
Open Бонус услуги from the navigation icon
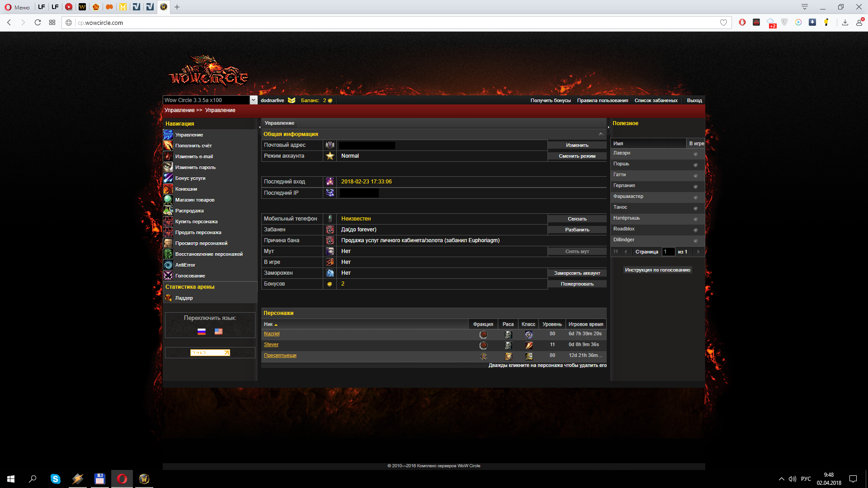pyautogui.click(x=168, y=178)
